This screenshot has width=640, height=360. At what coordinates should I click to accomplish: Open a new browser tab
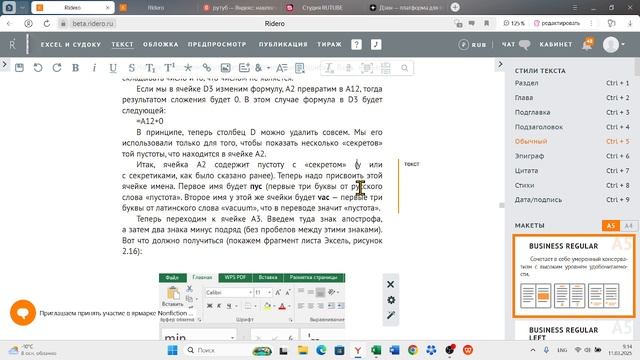[455, 7]
